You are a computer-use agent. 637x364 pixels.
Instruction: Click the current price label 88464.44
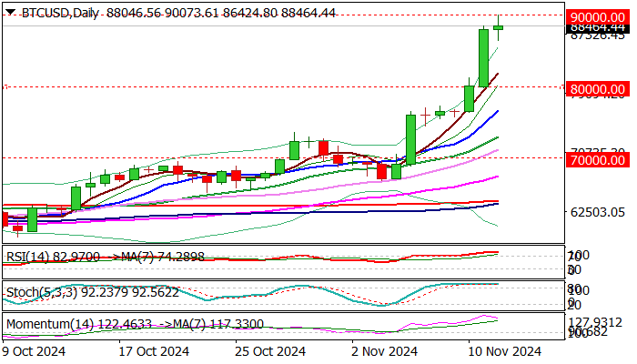coord(598,28)
